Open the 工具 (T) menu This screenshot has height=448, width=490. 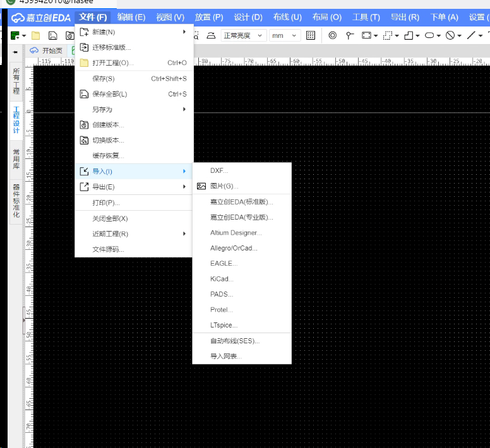(366, 17)
